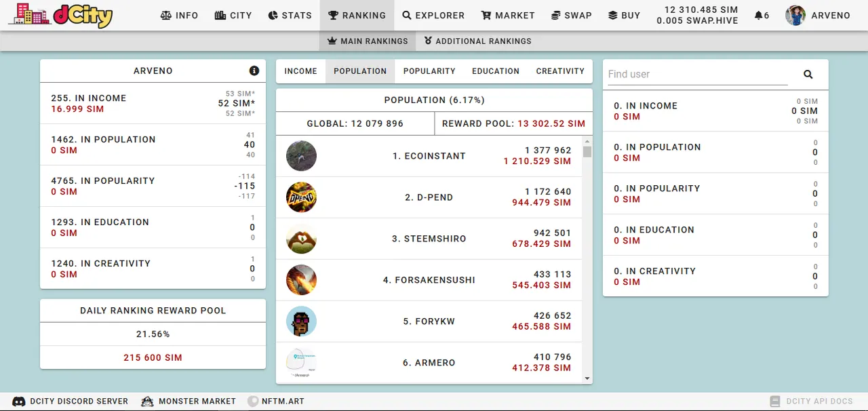Click the dCity API Docs document icon
The width and height of the screenshot is (868, 411).
tap(776, 402)
